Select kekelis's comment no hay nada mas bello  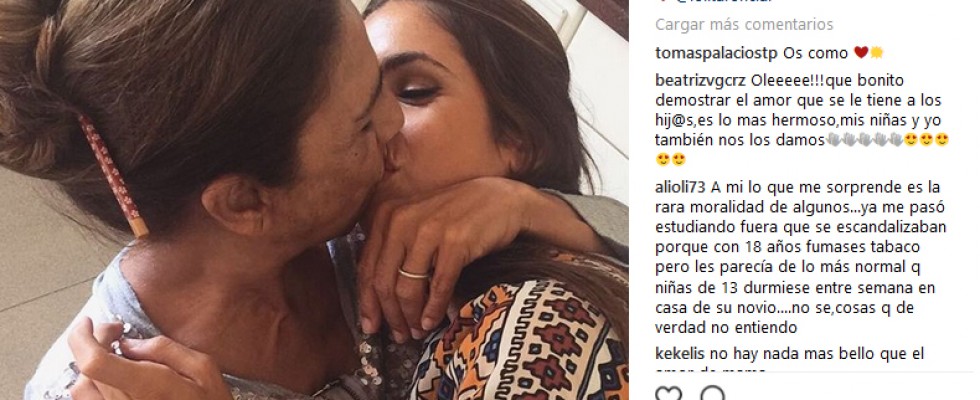tap(789, 361)
